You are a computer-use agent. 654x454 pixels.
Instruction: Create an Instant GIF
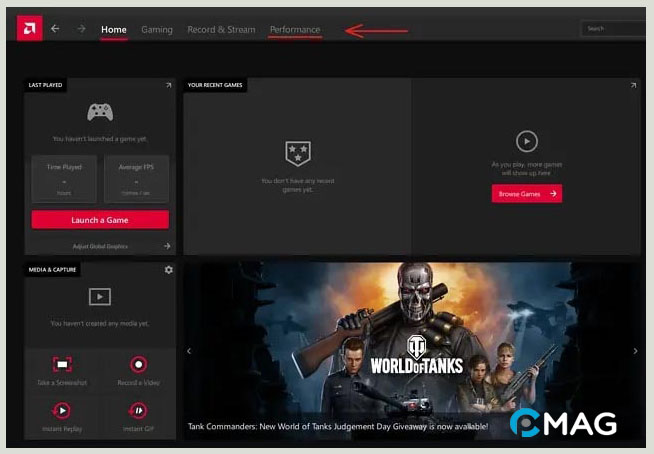point(138,410)
